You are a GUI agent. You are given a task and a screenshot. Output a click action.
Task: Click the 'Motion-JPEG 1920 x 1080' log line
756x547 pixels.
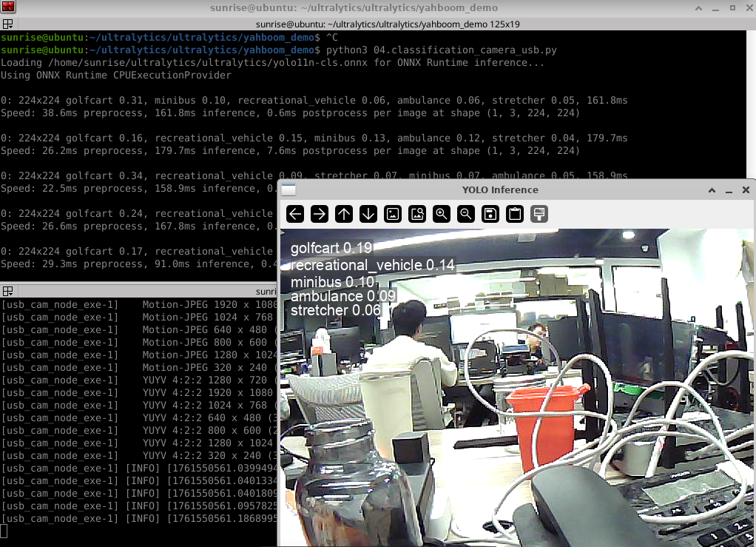[139, 305]
